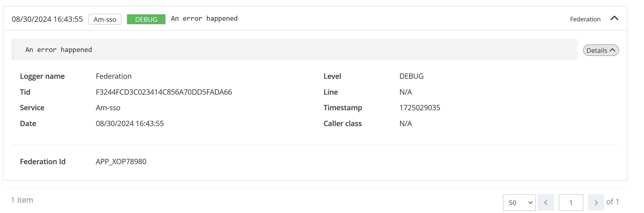The image size is (644, 213).
Task: Go to previous page of results
Action: click(x=546, y=202)
